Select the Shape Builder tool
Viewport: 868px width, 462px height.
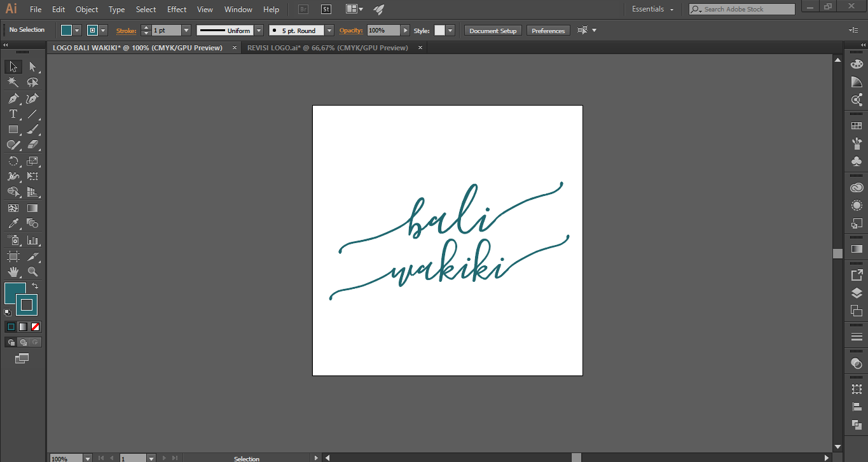(13, 192)
